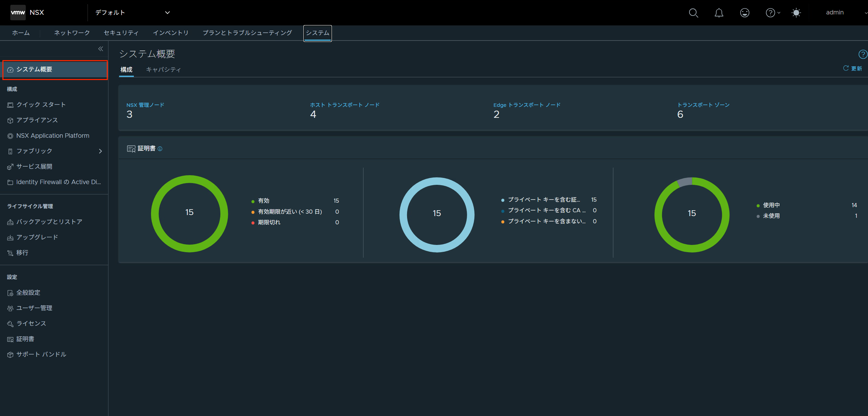Open プランとトラブルシューティング tab
Image resolution: width=868 pixels, height=416 pixels.
coord(247,33)
